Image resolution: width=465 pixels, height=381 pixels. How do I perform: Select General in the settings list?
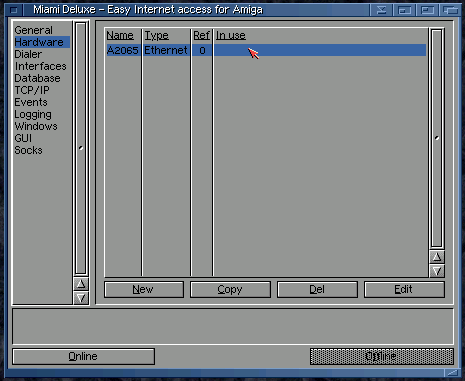click(x=33, y=30)
